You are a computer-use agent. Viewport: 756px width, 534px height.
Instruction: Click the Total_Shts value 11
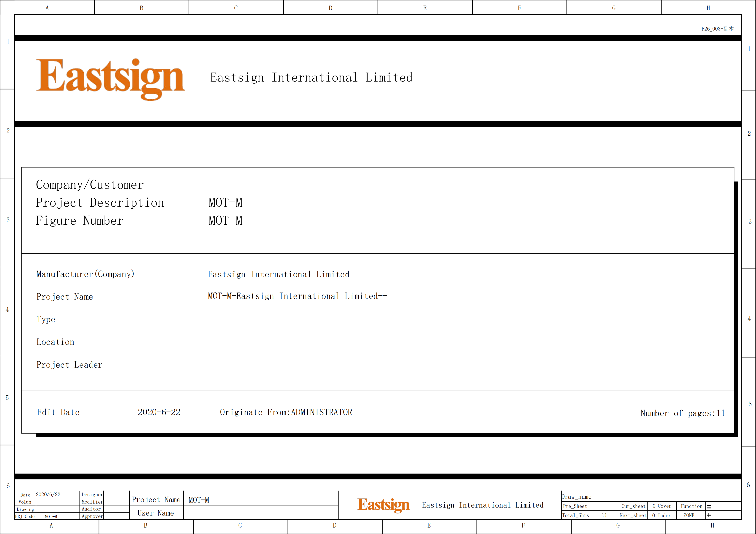(604, 515)
